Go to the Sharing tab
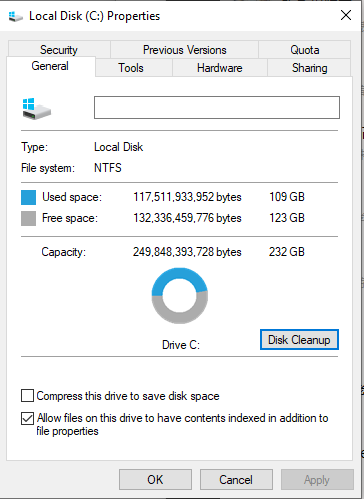Image resolution: width=364 pixels, height=499 pixels. click(x=309, y=68)
